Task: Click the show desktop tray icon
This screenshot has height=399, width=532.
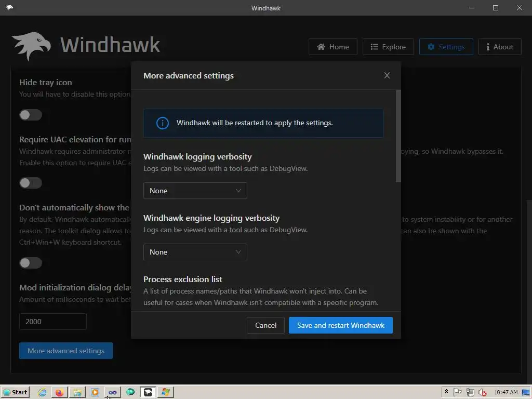Action: point(526,392)
